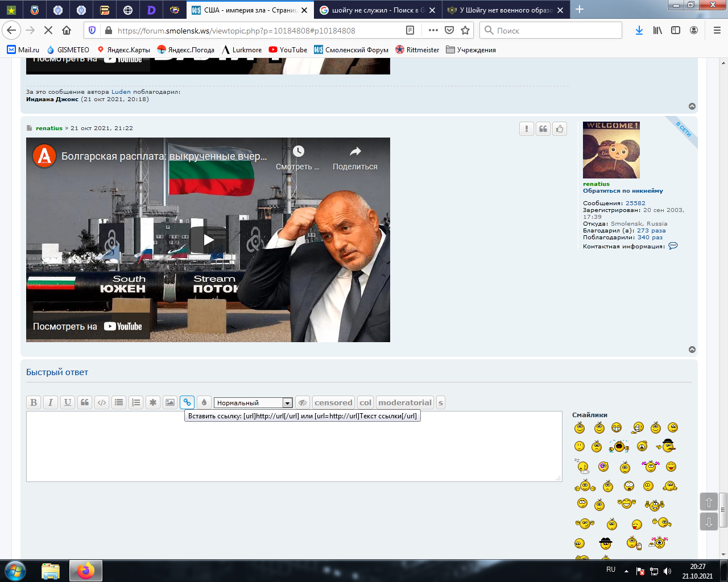The width and height of the screenshot is (728, 582).
Task: Report renatius post with exclamation icon
Action: point(527,129)
